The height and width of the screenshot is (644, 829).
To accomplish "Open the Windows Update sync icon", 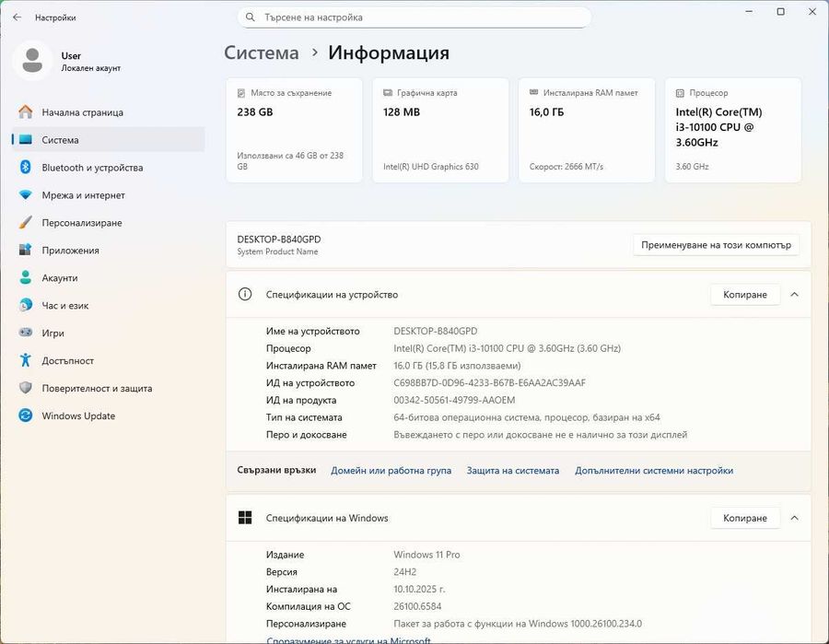I will [x=26, y=416].
